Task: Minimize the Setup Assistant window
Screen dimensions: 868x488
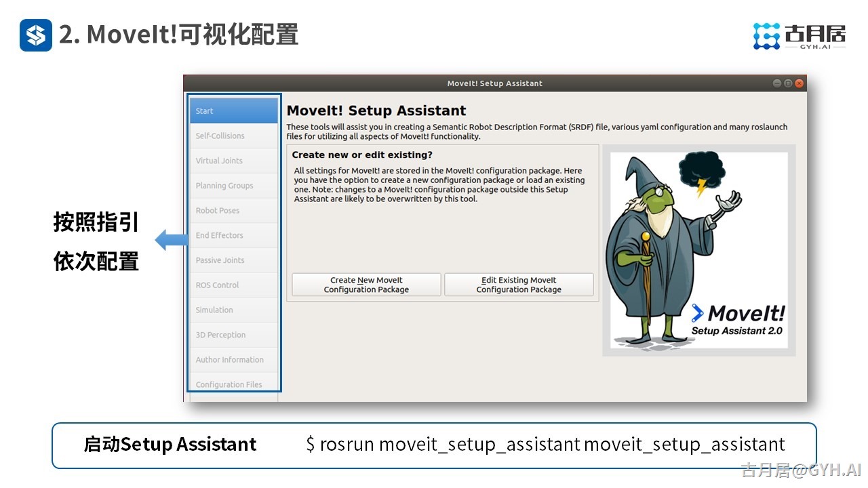Action: click(x=777, y=83)
